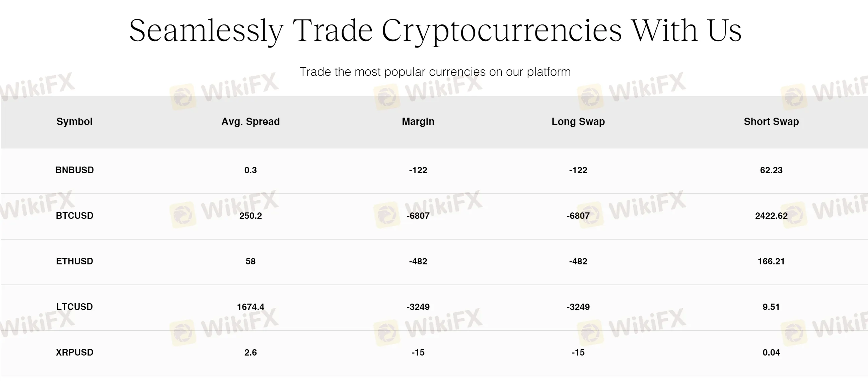Screen dimensions: 868x382
Task: Click the "Seamlessly Trade Cryptocurrencies With Us" heading
Action: pos(435,30)
